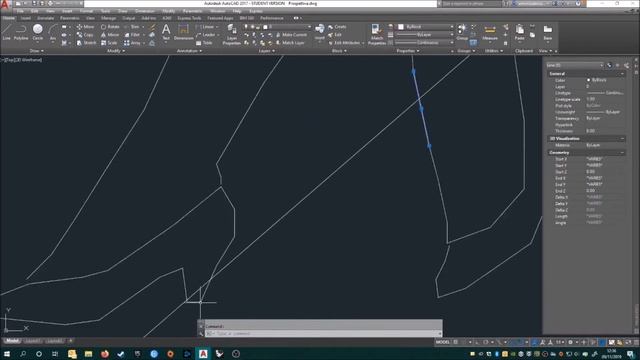Image resolution: width=640 pixels, height=360 pixels.
Task: Select the Linear dimension tool
Action: [205, 27]
